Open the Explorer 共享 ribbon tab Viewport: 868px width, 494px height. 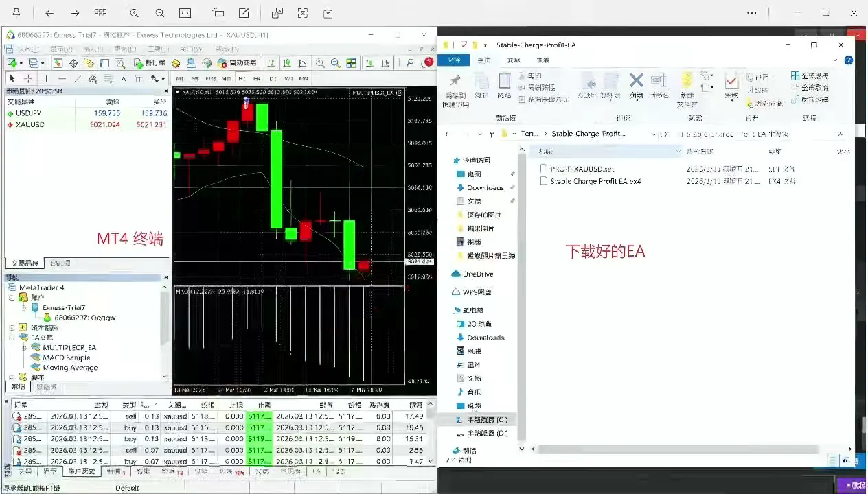click(514, 60)
